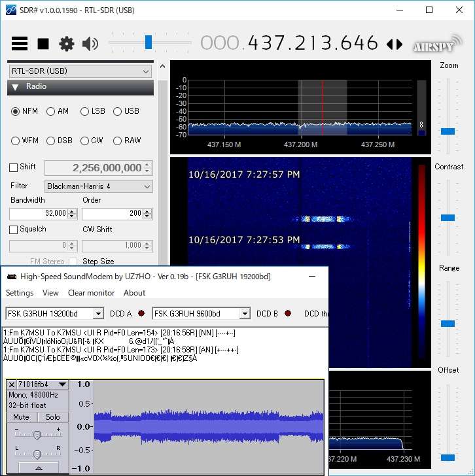Open the gear configuration settings

pyautogui.click(x=67, y=44)
